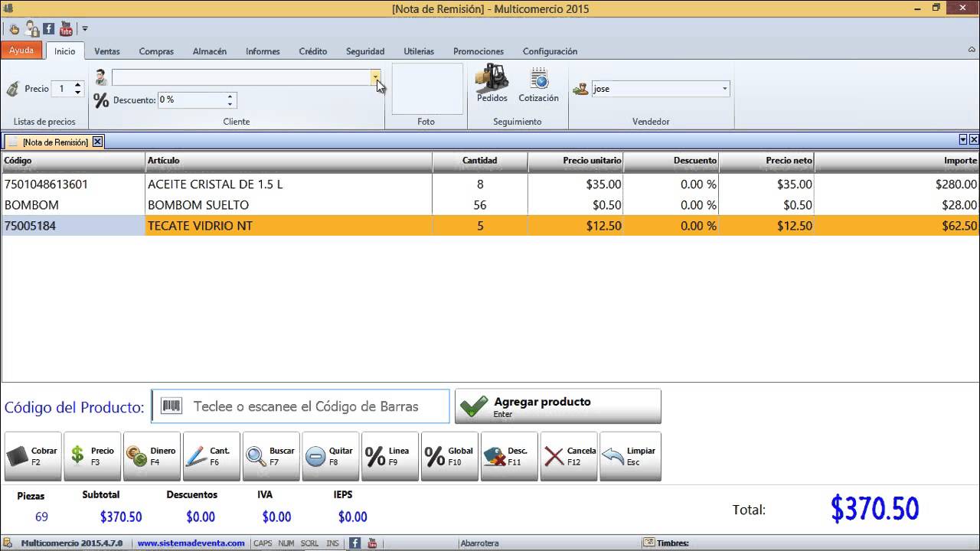Screen dimensions: 980x551
Task: Select the Nota de Remisión document tab
Action: point(54,142)
